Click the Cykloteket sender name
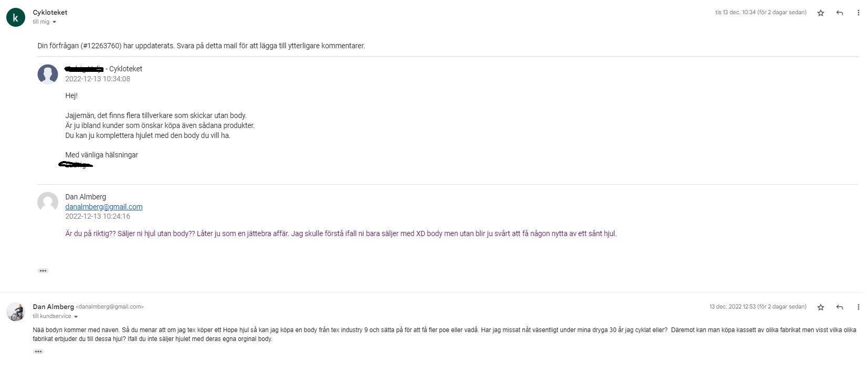 [x=50, y=12]
